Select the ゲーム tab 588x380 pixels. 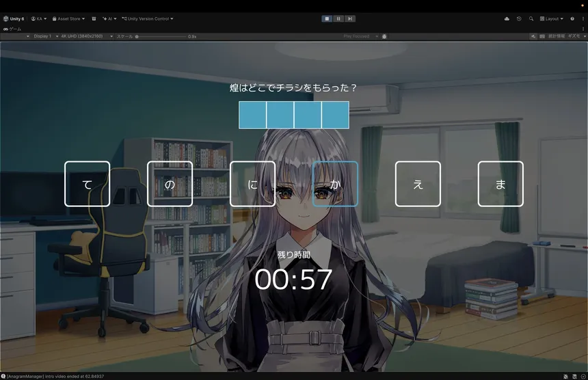tap(12, 29)
